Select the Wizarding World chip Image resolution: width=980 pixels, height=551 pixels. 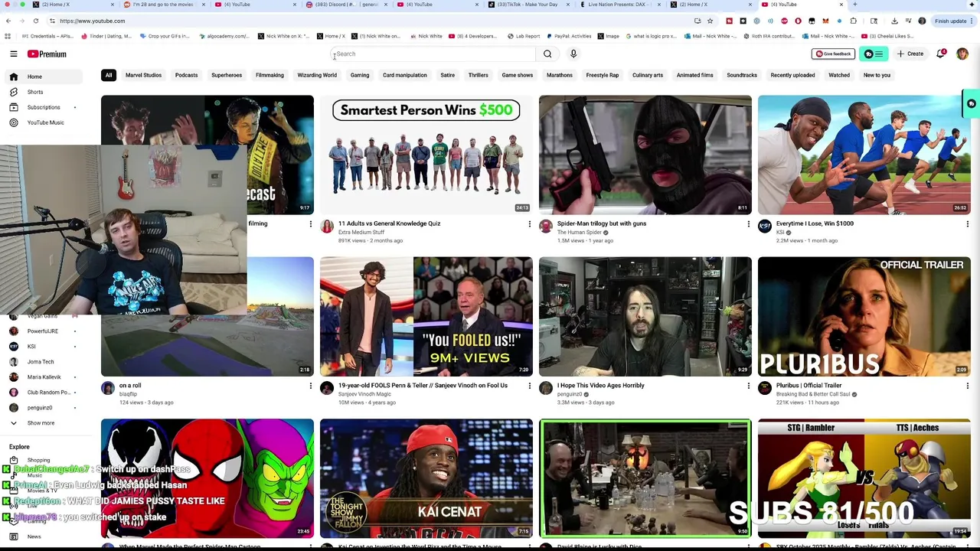[x=317, y=75]
